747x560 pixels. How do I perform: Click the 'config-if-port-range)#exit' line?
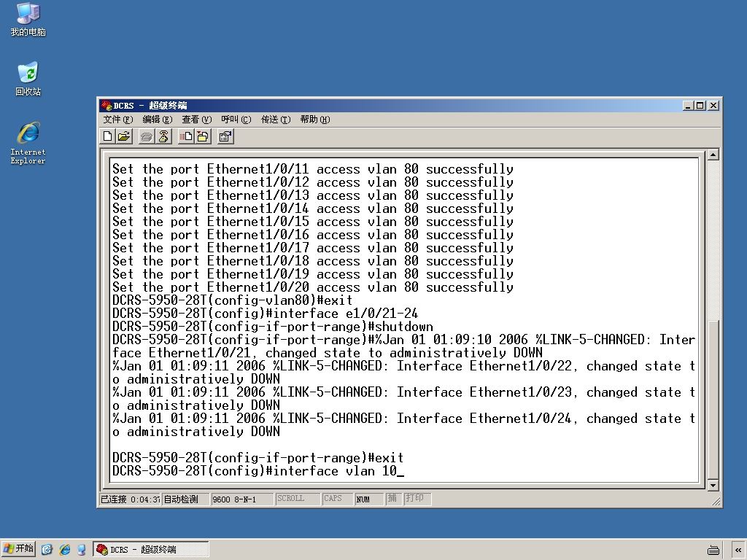[258, 458]
